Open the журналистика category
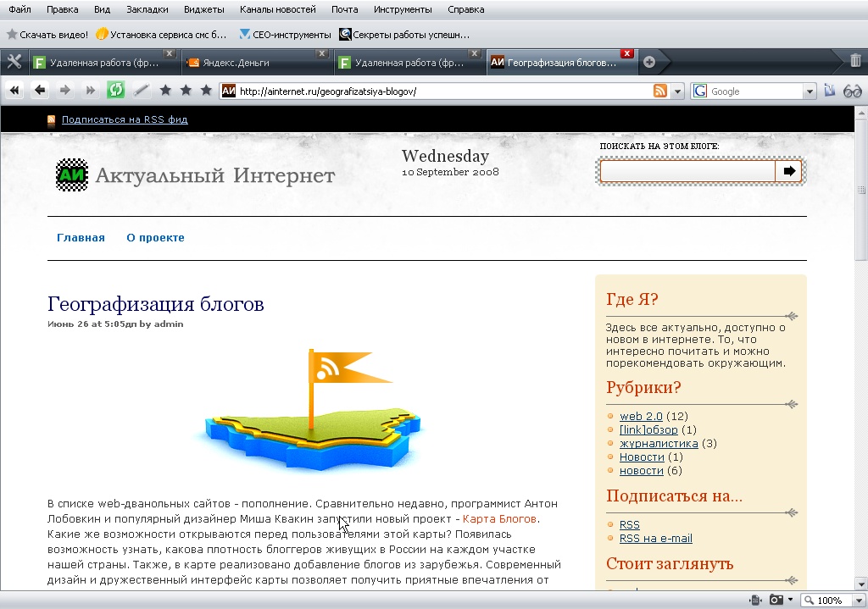The width and height of the screenshot is (868, 609). (x=659, y=443)
